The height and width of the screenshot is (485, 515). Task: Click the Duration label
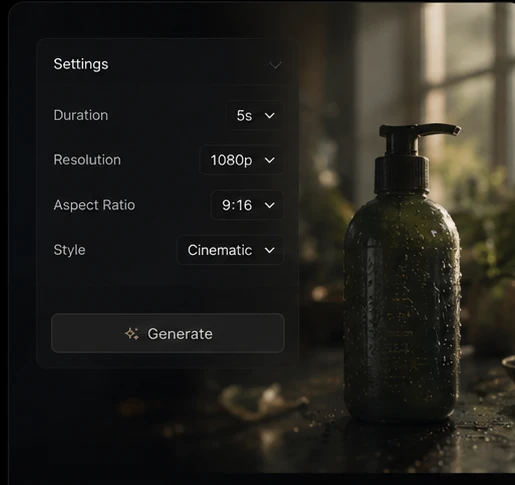(x=81, y=115)
